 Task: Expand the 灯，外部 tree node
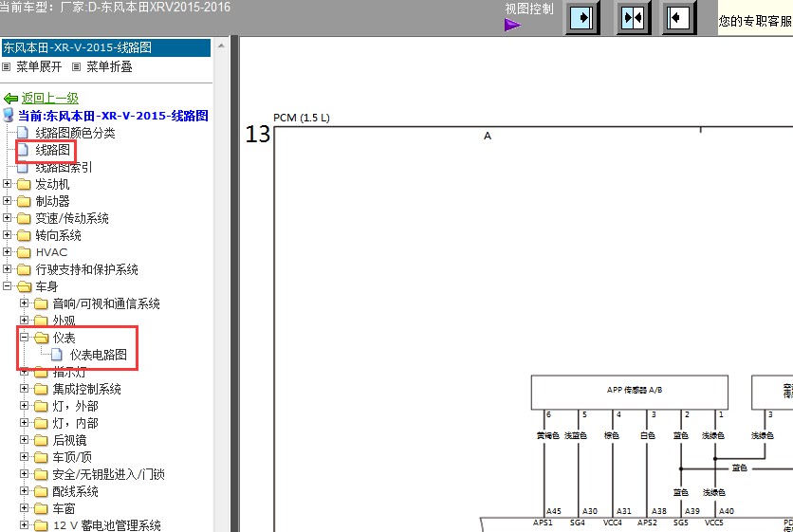pos(24,405)
